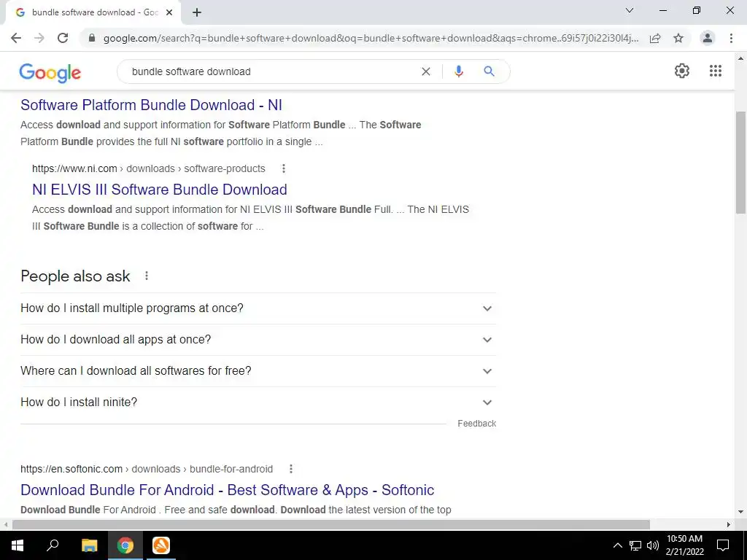Click in the Google search text field
Screen dimensions: 747x560
271,71
